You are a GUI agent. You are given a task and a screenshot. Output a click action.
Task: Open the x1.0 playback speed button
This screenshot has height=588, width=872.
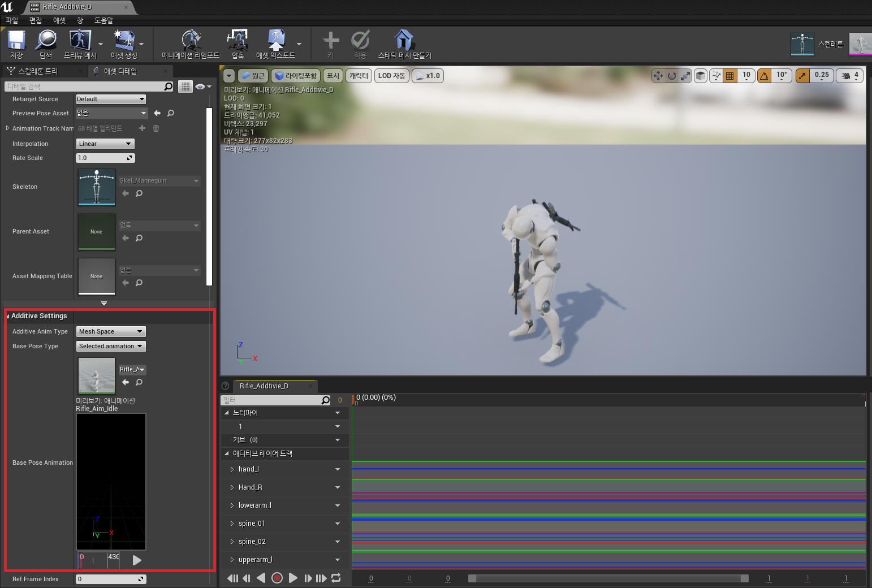pos(428,76)
